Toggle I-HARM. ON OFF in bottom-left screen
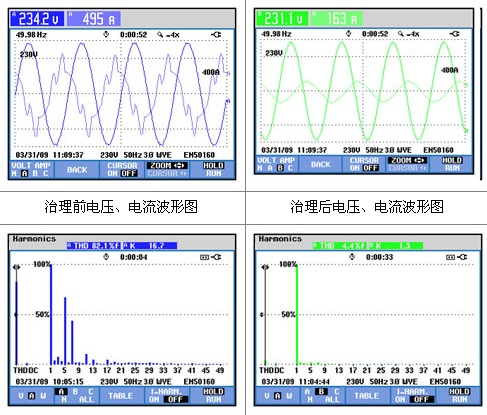This screenshot has height=415, width=487. click(x=167, y=395)
